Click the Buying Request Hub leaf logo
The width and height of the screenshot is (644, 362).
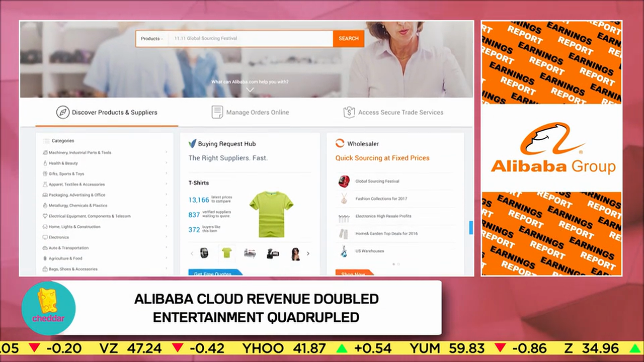tap(192, 144)
